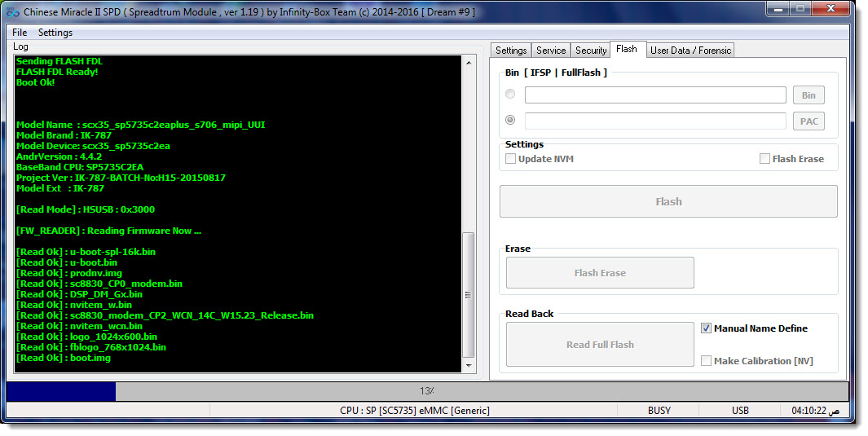
Task: Switch to the Service tab
Action: [x=551, y=51]
